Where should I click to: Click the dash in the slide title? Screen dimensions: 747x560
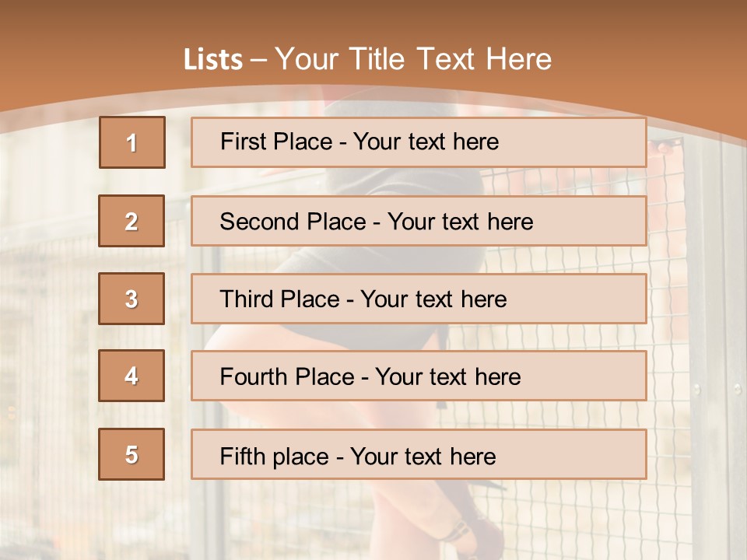pos(259,61)
